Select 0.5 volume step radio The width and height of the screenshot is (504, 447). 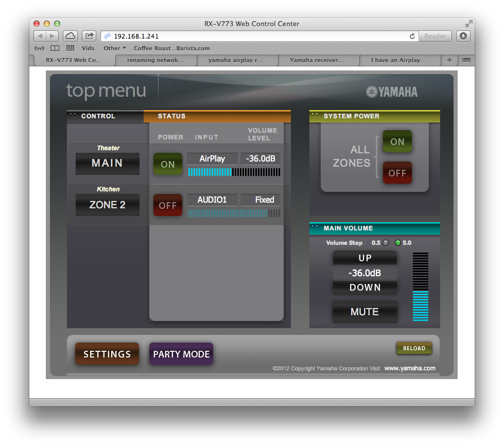(386, 243)
